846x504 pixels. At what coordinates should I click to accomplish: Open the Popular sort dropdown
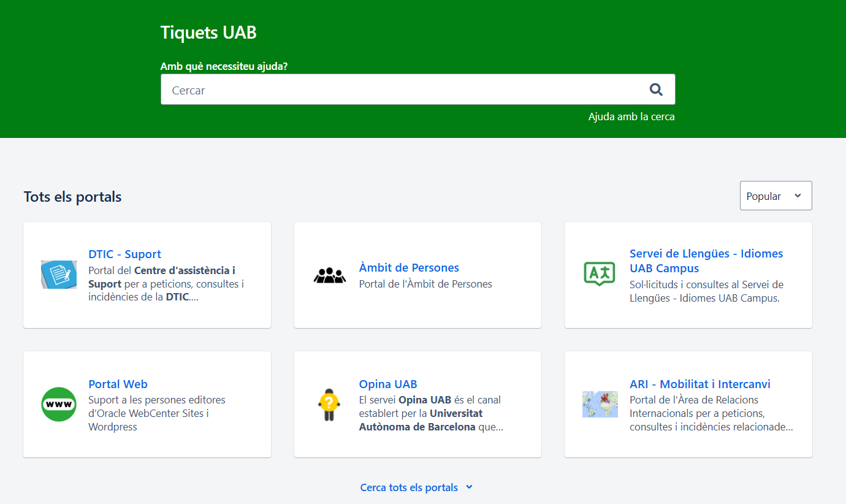[775, 196]
